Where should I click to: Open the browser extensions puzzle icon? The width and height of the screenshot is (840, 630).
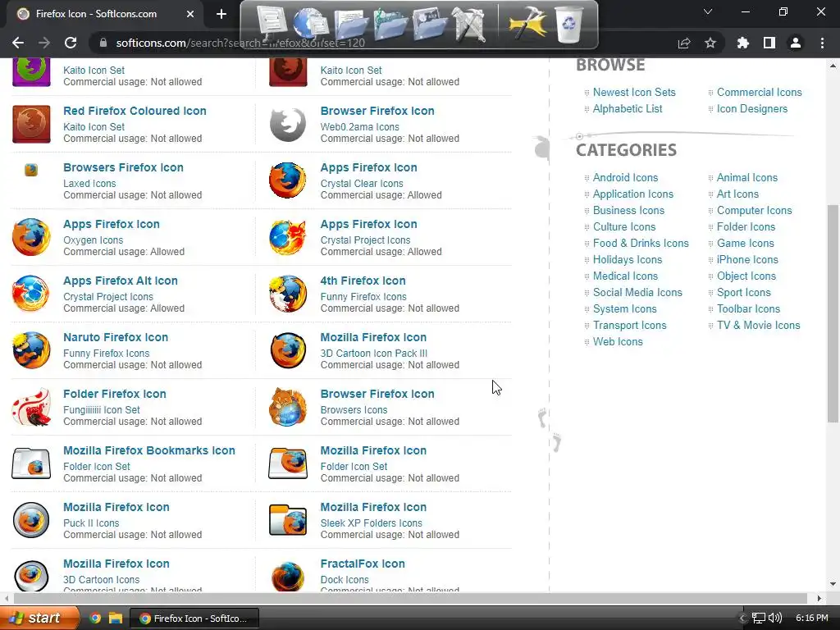[x=743, y=43]
